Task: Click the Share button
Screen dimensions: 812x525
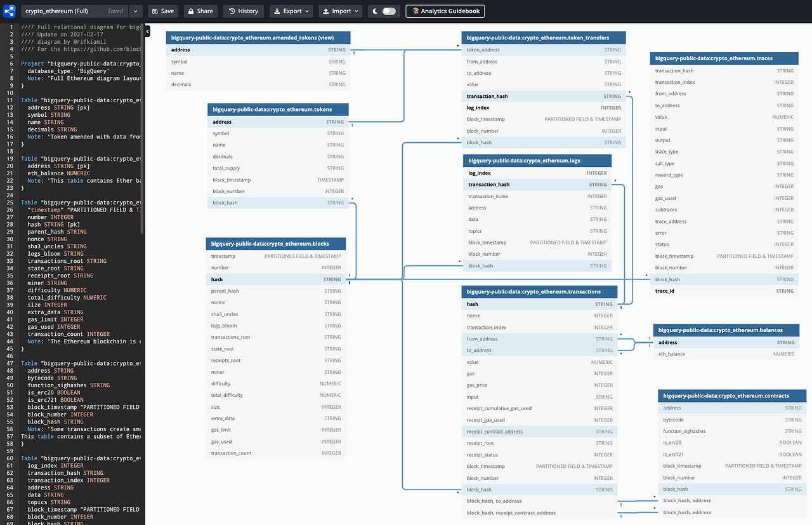Action: pos(200,11)
